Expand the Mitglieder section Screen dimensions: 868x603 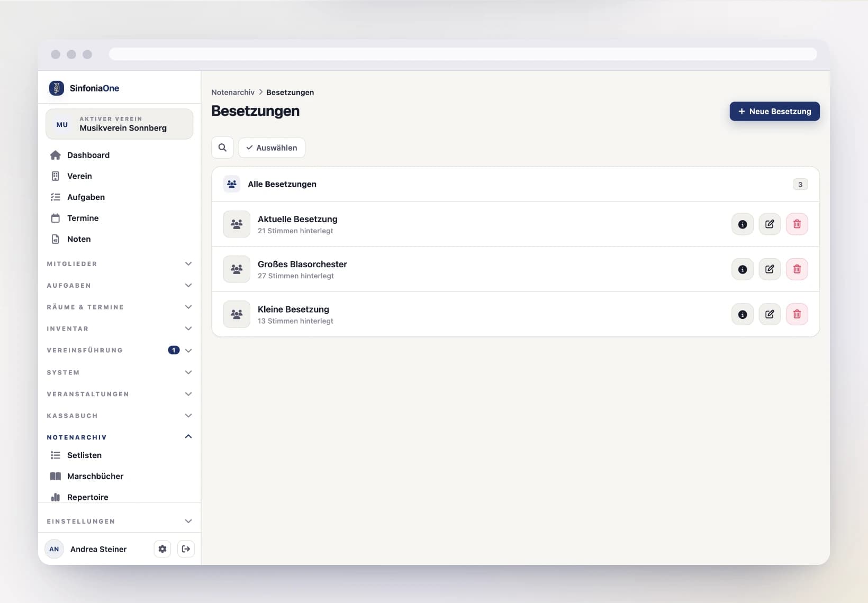[x=120, y=264]
